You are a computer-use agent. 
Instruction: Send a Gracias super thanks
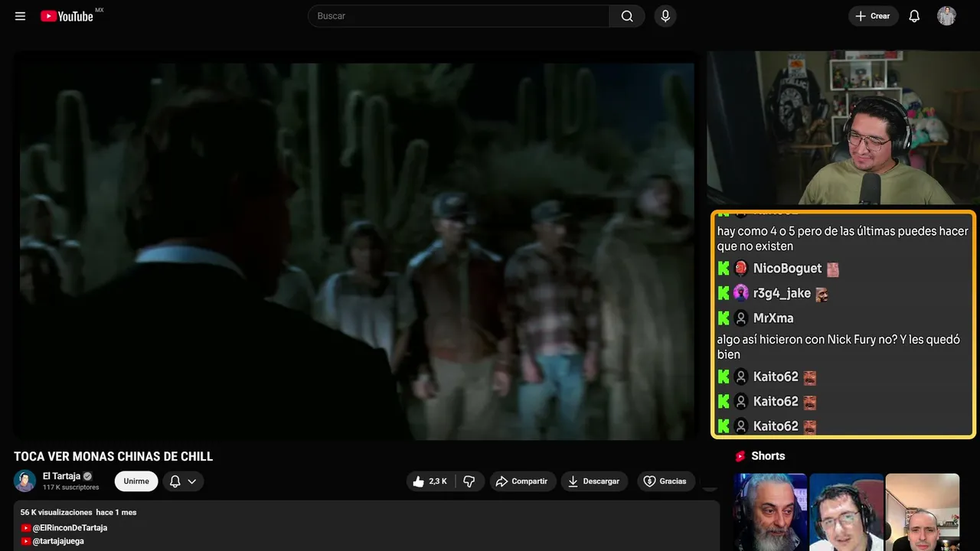(x=666, y=481)
